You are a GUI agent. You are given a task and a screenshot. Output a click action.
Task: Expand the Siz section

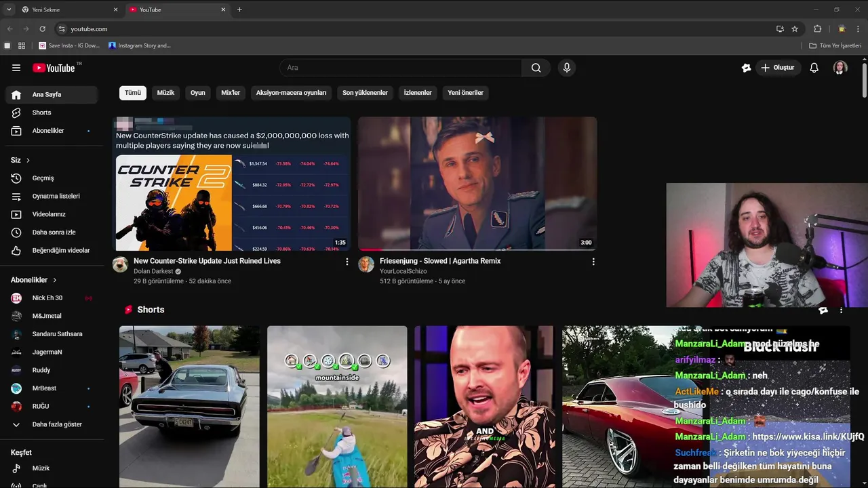click(20, 160)
